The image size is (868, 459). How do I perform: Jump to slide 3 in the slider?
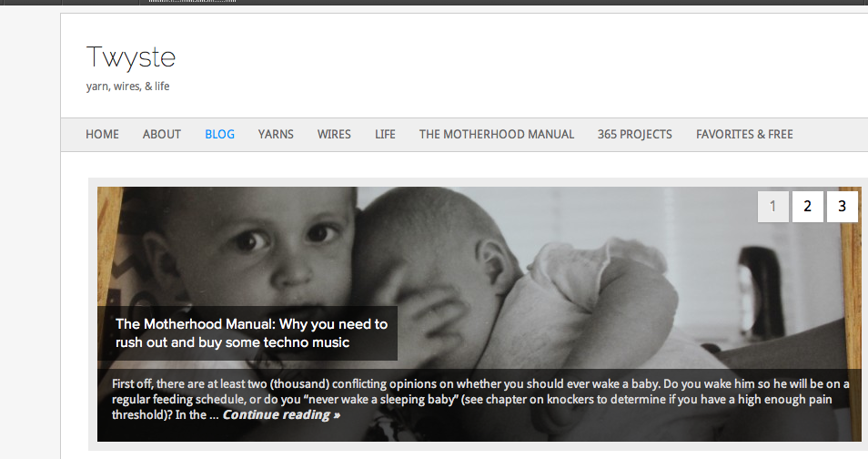pos(842,207)
